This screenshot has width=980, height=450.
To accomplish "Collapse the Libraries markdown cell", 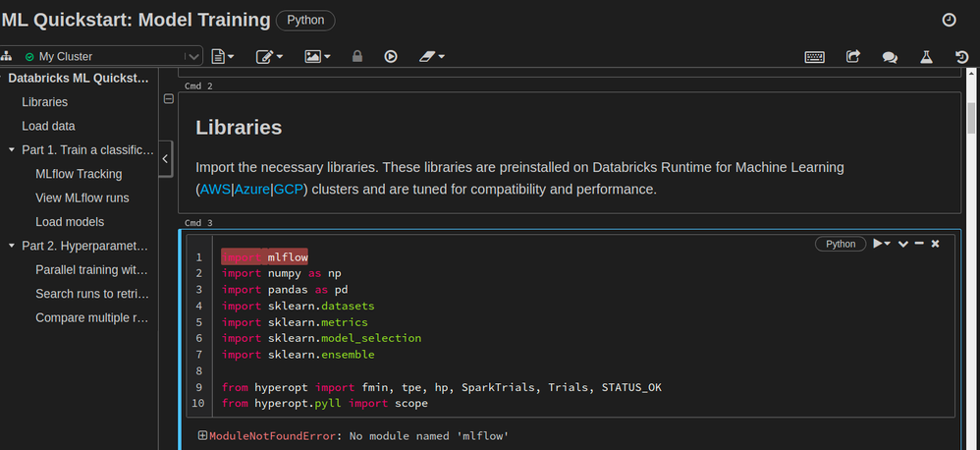I will coord(169,99).
